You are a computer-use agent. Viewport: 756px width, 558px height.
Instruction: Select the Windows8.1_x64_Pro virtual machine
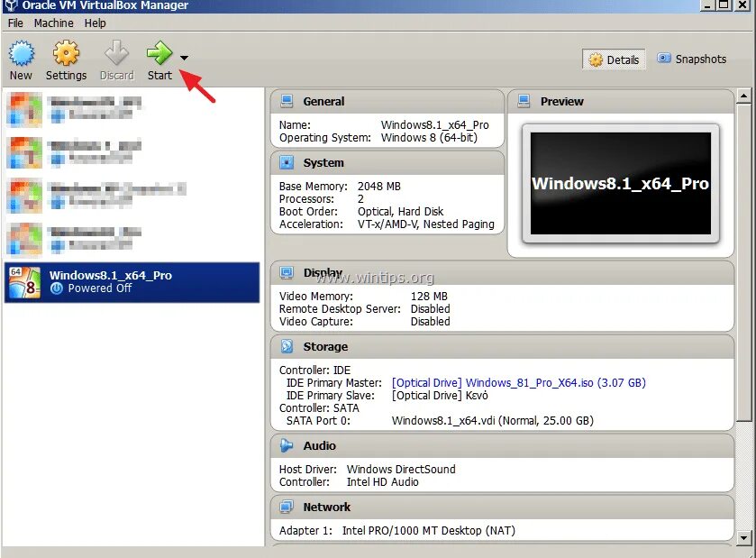pyautogui.click(x=132, y=283)
